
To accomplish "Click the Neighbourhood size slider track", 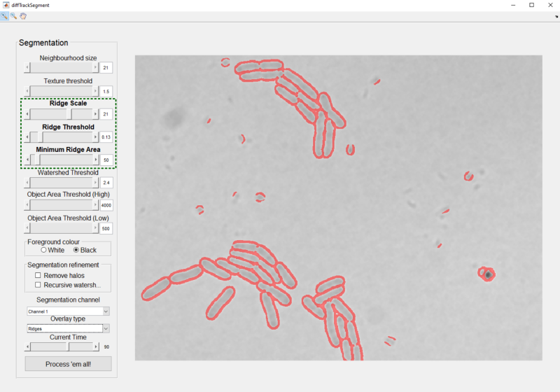I will tap(61, 67).
